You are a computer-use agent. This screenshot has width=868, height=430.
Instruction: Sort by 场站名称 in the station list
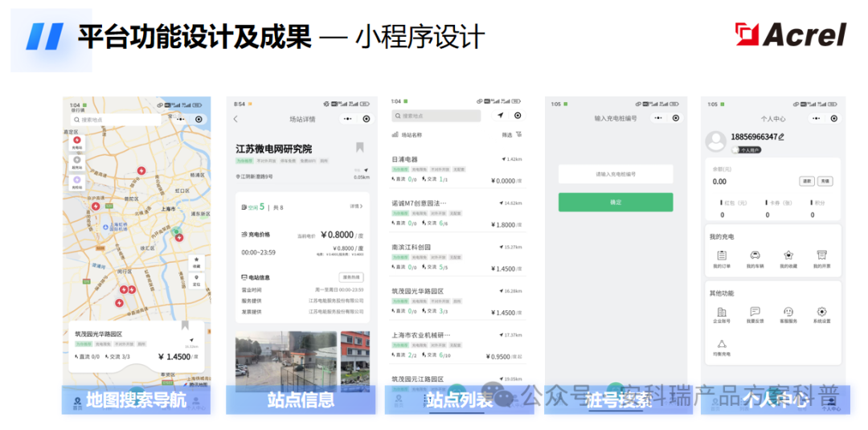[407, 134]
